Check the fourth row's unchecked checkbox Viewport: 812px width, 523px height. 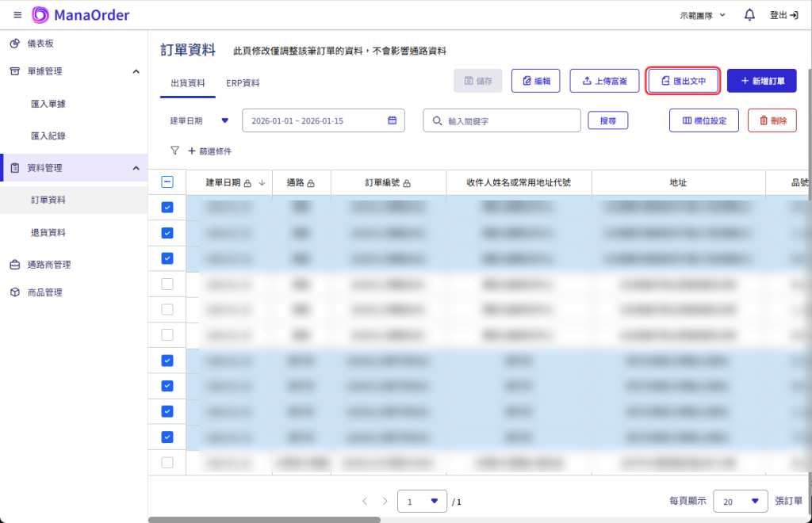point(167,284)
